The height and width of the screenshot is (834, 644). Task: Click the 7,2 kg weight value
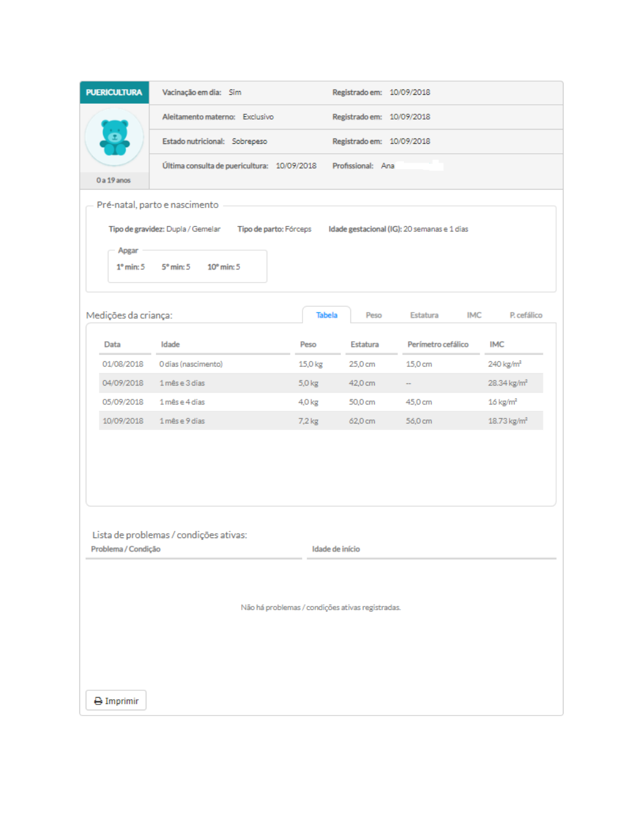pos(308,421)
